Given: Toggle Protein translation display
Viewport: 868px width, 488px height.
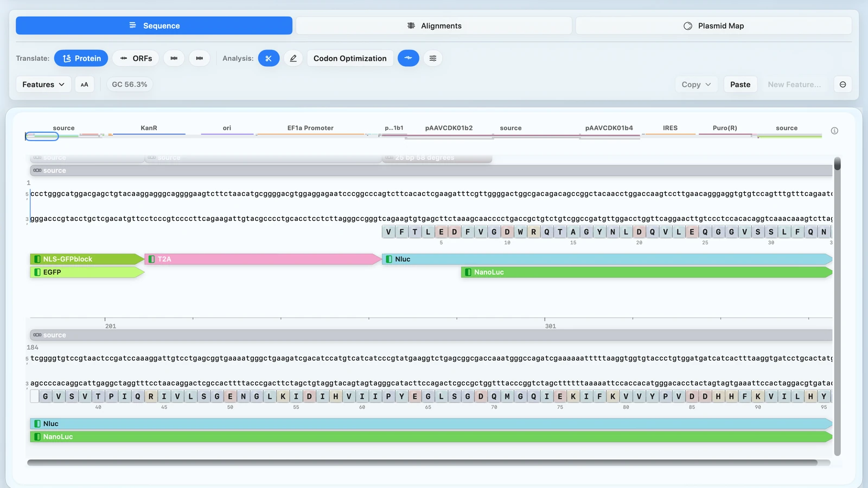Looking at the screenshot, I should click(x=81, y=58).
